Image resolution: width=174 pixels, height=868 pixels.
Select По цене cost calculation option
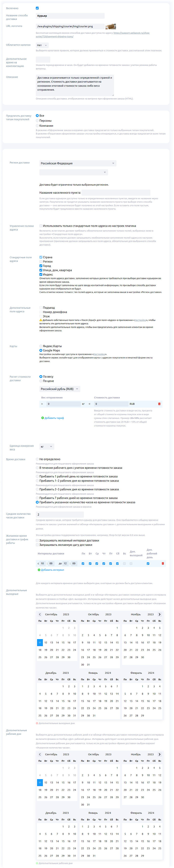41,381
